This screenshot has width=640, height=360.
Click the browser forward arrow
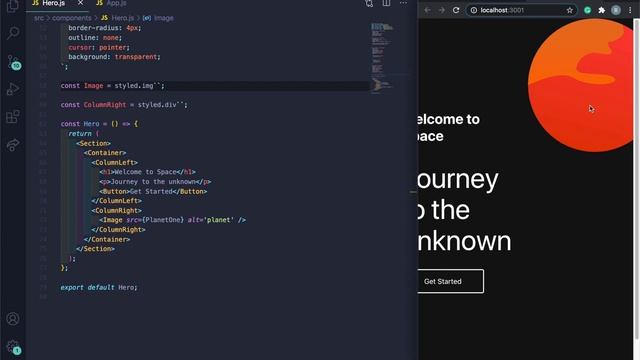click(442, 10)
